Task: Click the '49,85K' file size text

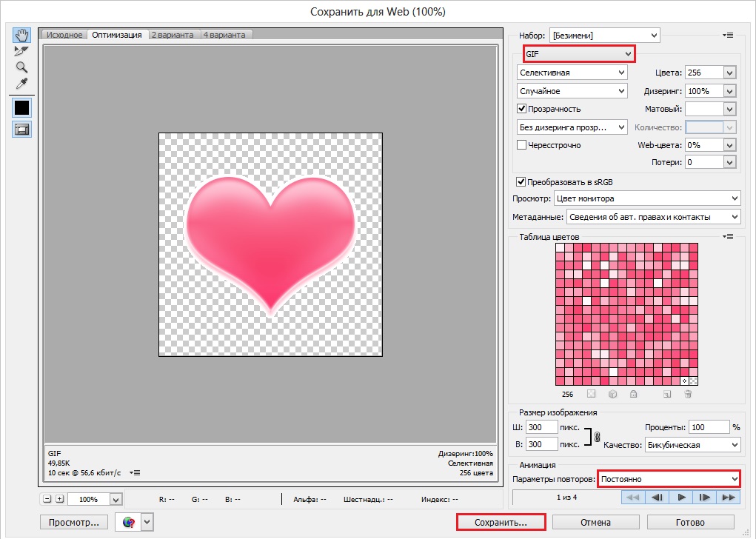Action: 58,463
